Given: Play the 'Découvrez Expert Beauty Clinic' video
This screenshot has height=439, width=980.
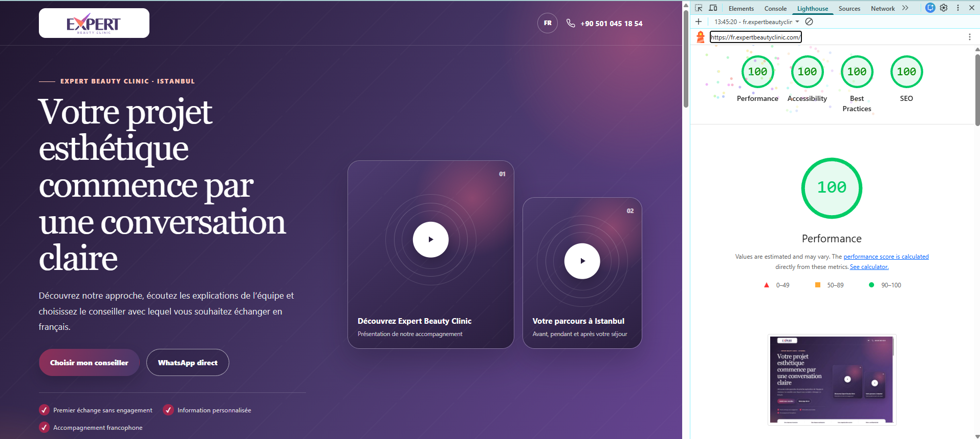Looking at the screenshot, I should tap(431, 239).
